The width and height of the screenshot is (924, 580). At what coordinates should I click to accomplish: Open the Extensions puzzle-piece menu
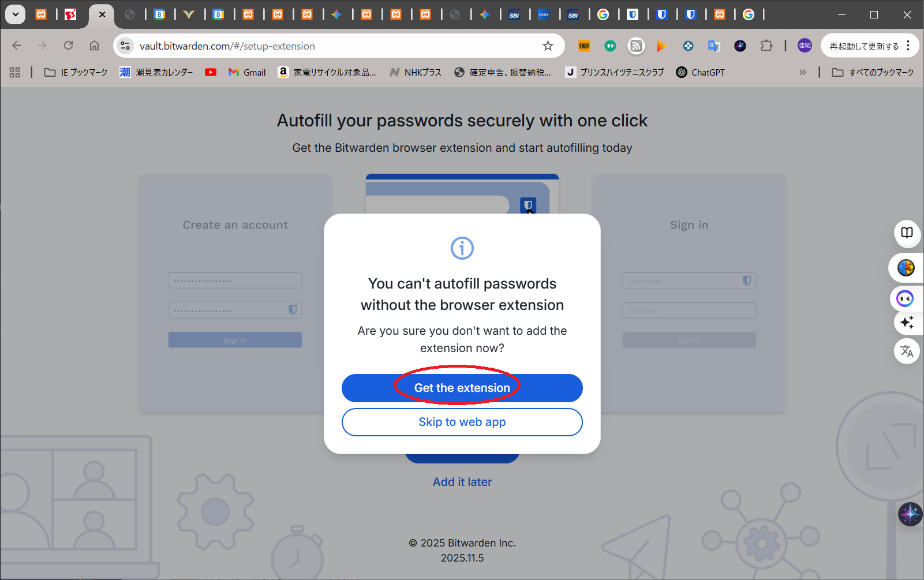pyautogui.click(x=766, y=46)
